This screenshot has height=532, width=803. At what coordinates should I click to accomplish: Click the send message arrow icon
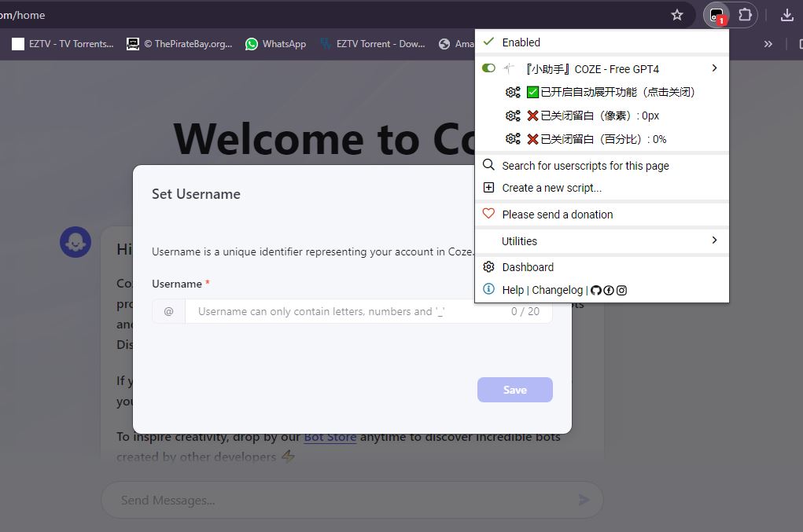[584, 500]
